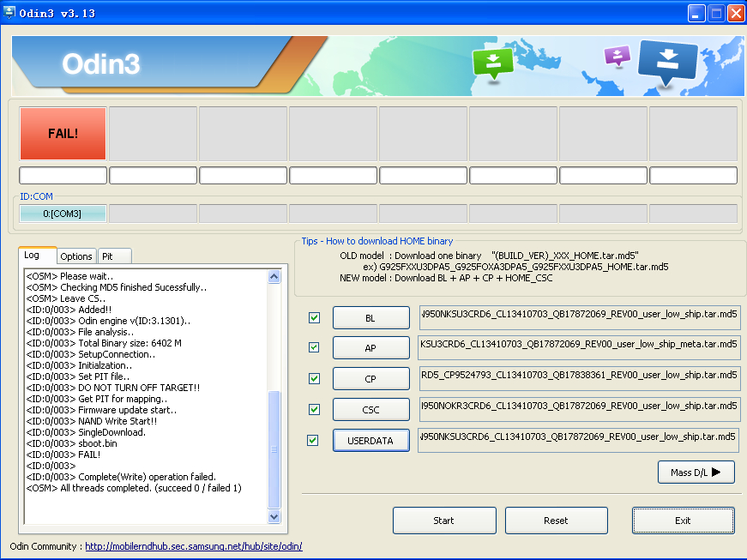Click the USERDATA file path field

[578, 440]
